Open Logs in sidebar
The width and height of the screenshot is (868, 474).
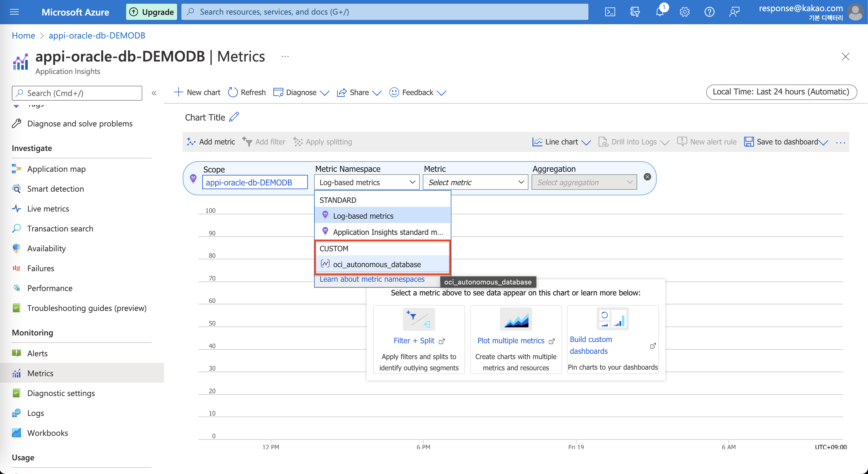pyautogui.click(x=35, y=413)
